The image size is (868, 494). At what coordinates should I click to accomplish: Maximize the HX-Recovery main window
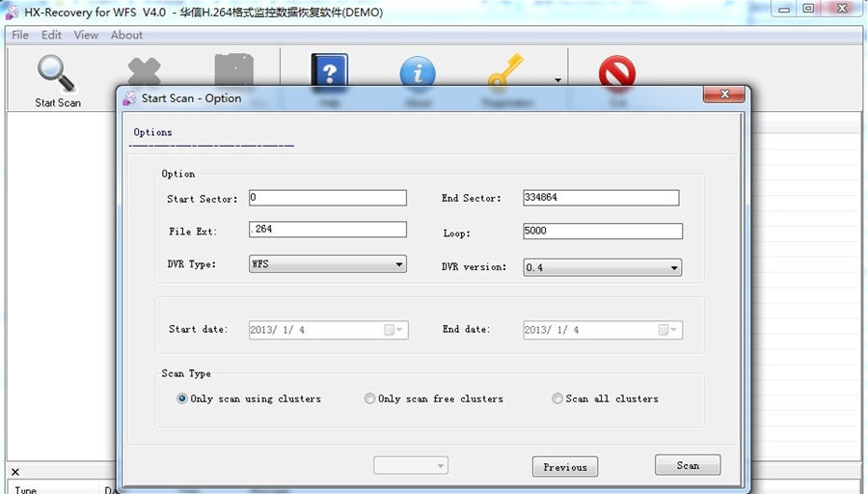click(x=808, y=9)
